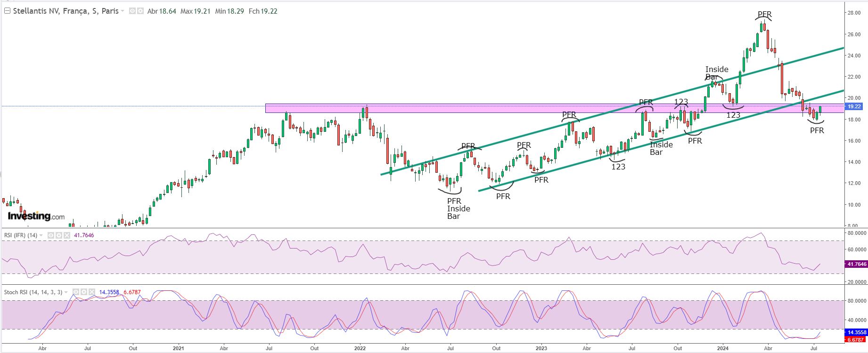Toggle visibility of the Stellantis price series
The image size is (868, 353).
pyautogui.click(x=132, y=11)
